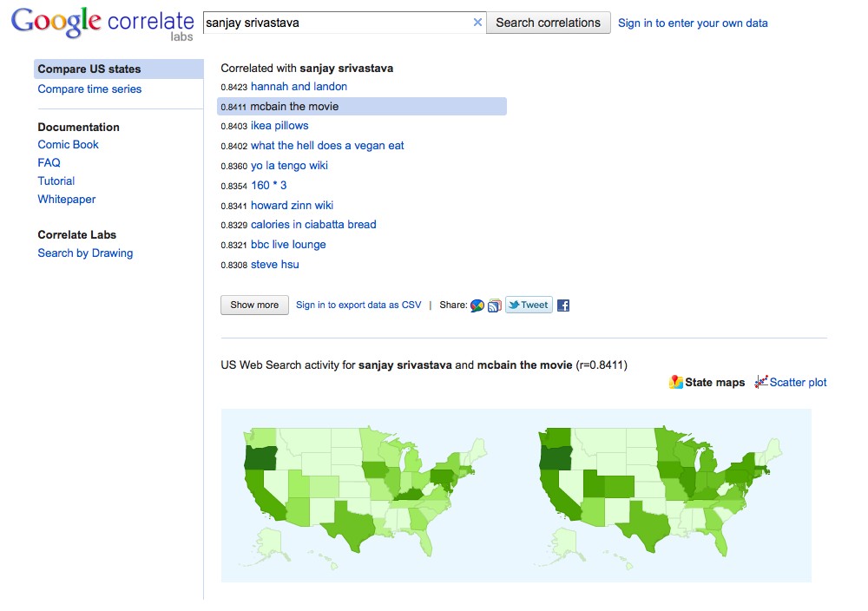Click the State maps icon
868x611 pixels.
tap(676, 382)
